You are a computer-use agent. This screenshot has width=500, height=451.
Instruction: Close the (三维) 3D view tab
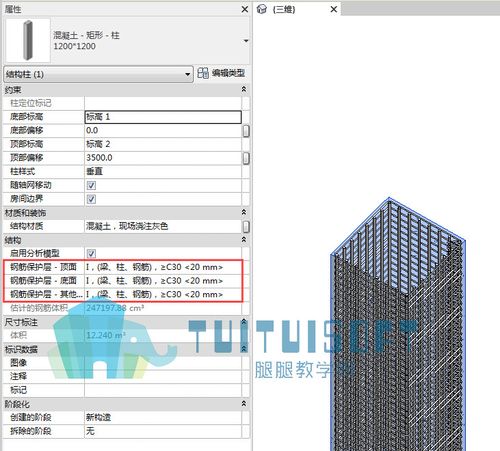(x=334, y=9)
